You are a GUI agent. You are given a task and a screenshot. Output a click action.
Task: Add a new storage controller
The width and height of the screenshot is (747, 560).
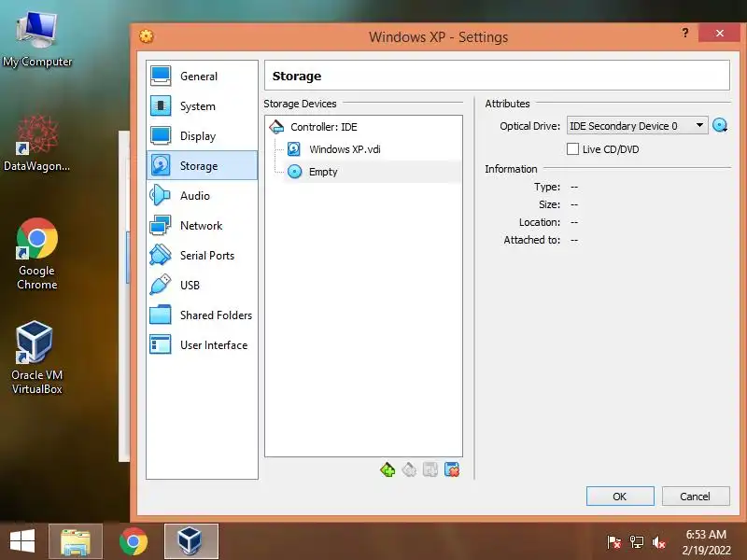click(x=388, y=470)
